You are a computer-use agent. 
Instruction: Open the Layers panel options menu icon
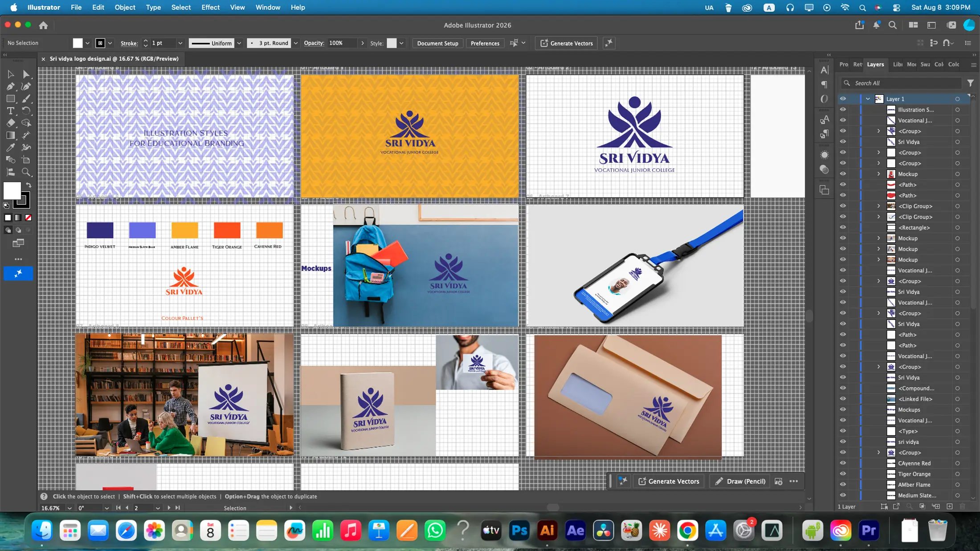(974, 65)
